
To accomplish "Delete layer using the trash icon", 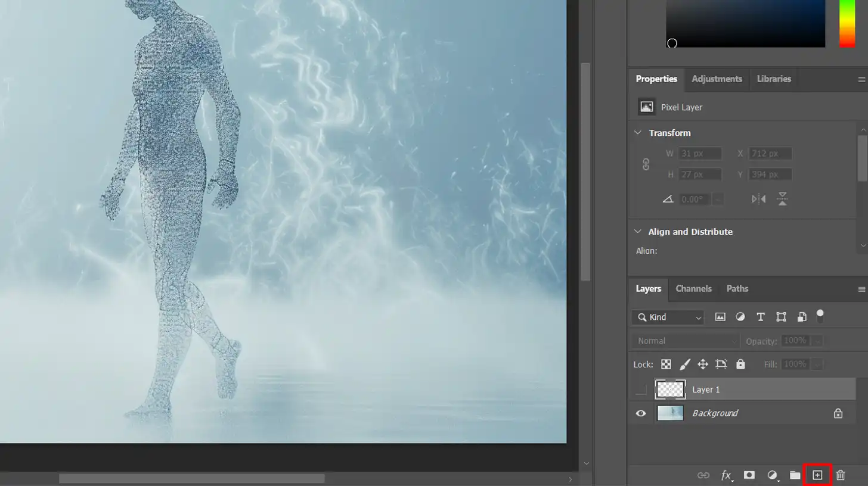I will pos(841,475).
